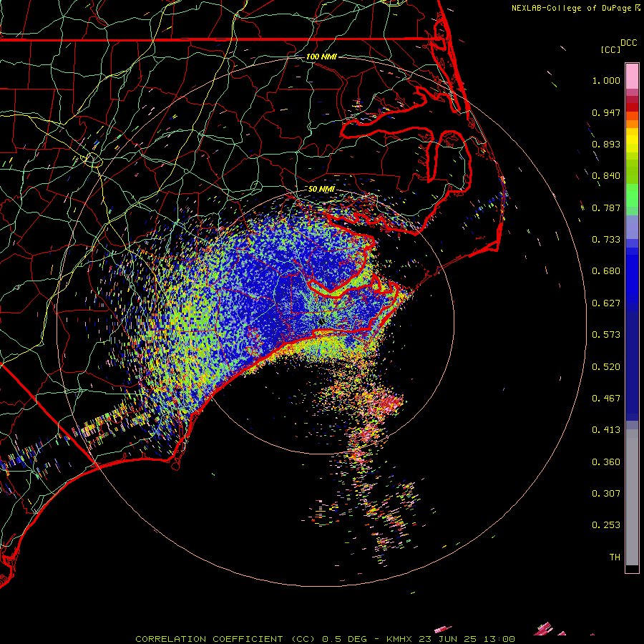Click the 0.627 scale value
This screenshot has width=644, height=644.
coord(606,303)
